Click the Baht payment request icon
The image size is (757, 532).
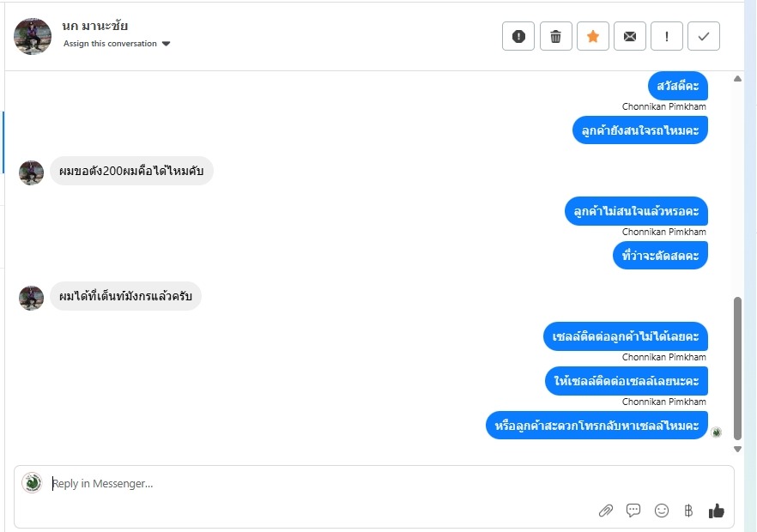point(688,511)
